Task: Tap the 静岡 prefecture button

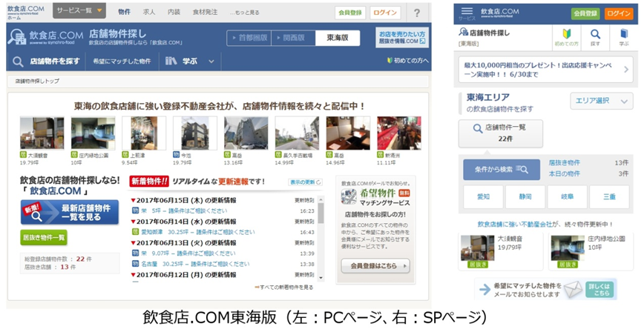Action: [x=525, y=197]
